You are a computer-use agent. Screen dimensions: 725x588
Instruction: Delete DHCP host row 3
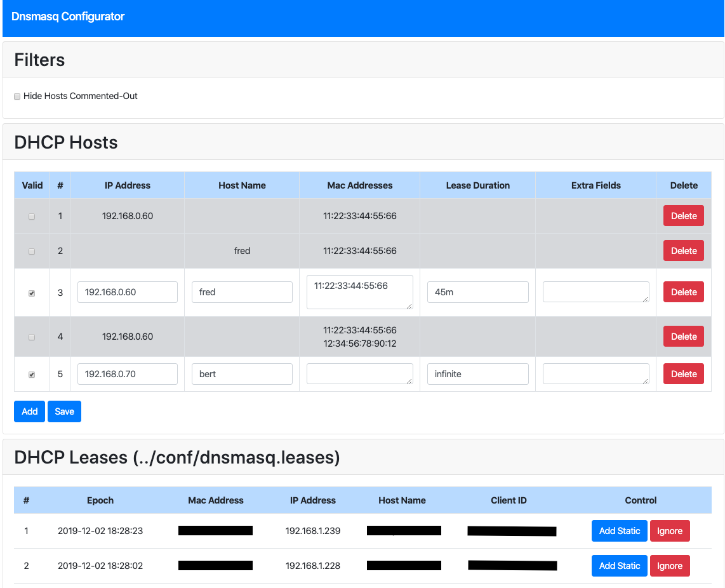[x=683, y=292]
